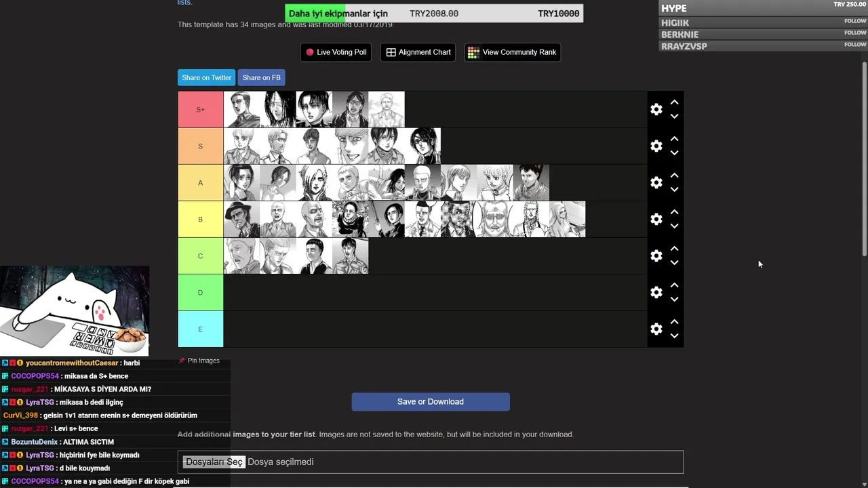Click the bongo cat overlay image
868x488 pixels.
75,310
